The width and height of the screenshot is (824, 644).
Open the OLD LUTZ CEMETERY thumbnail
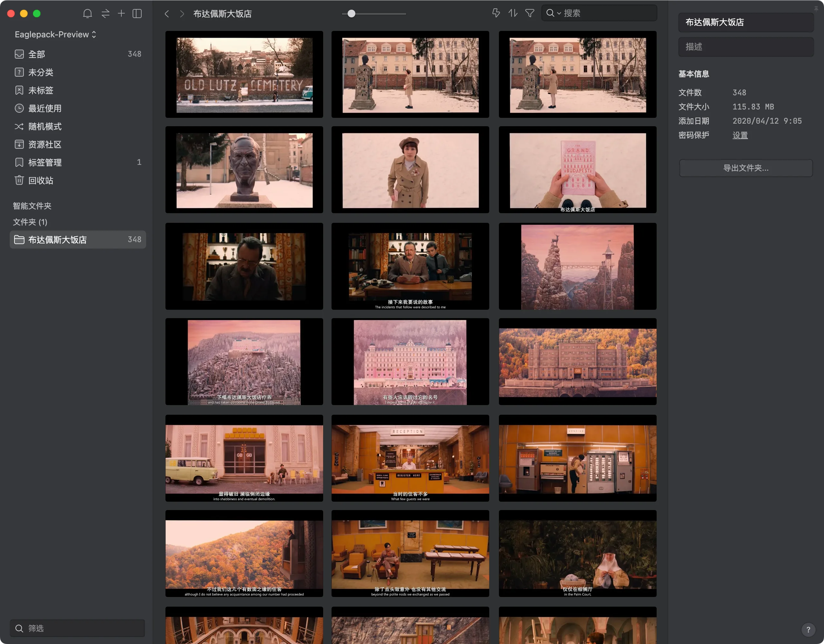[x=244, y=74]
